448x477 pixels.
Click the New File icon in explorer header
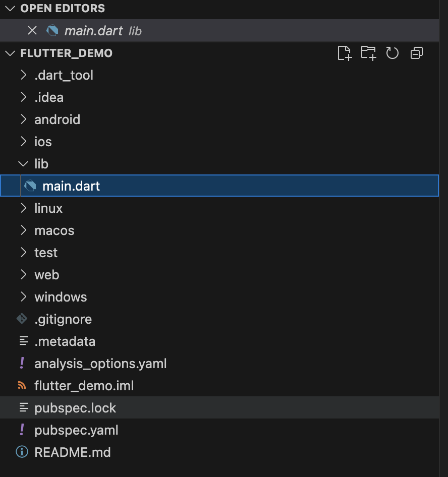coord(344,53)
